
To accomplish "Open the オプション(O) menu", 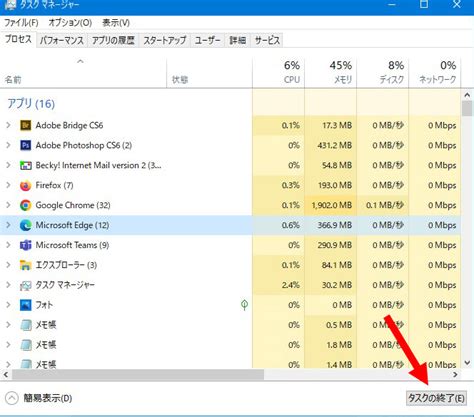I will click(70, 23).
